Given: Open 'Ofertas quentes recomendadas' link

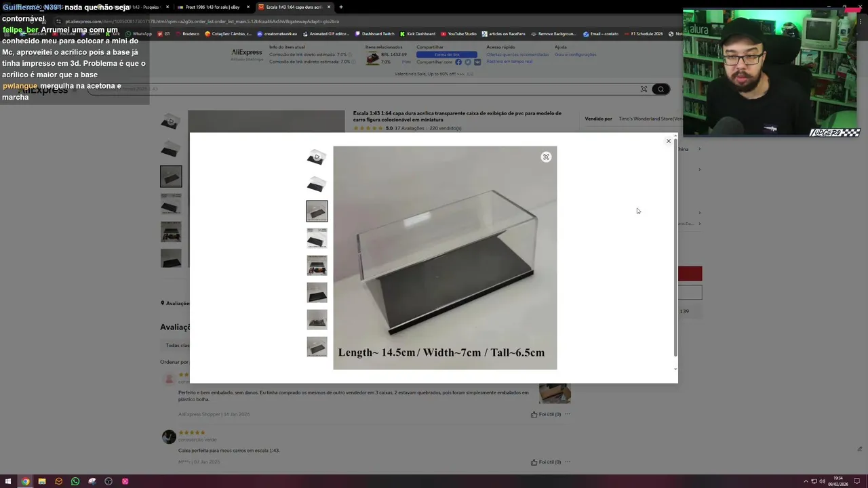Looking at the screenshot, I should point(517,54).
